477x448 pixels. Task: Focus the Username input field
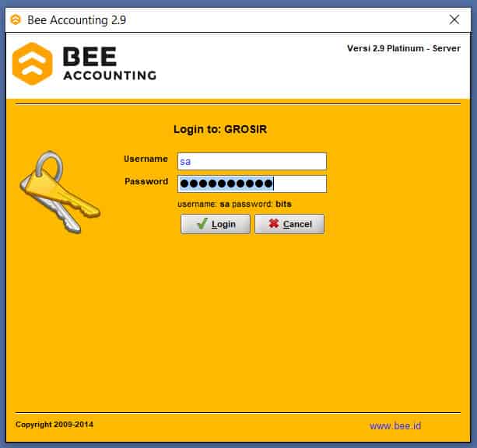point(252,161)
